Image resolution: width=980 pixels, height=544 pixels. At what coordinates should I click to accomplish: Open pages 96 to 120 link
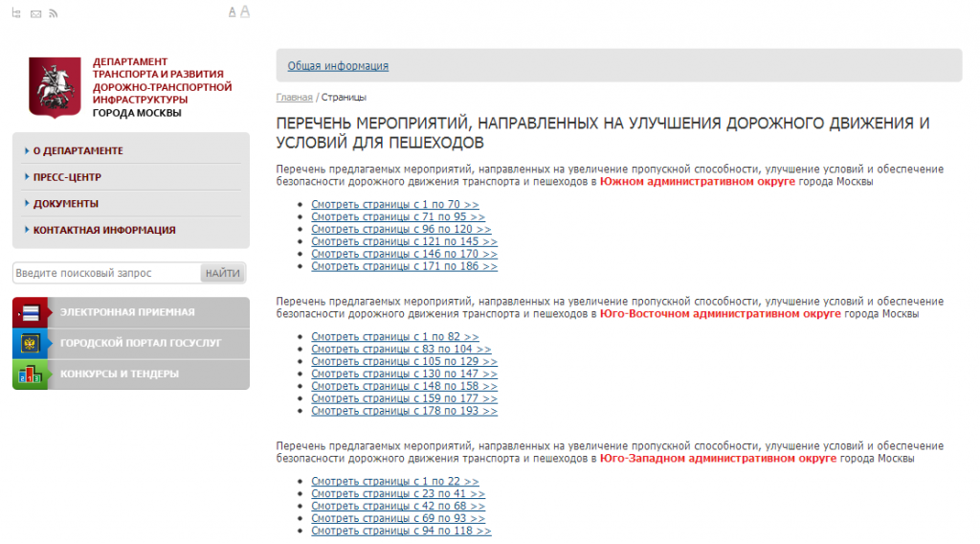[x=401, y=230]
